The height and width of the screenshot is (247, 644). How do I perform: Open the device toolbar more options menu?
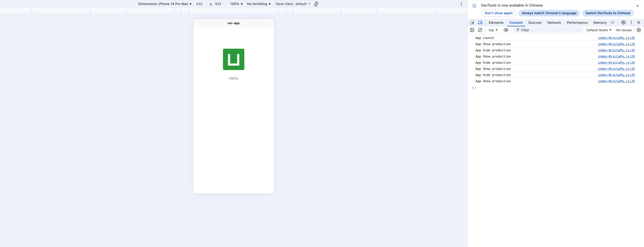pyautogui.click(x=461, y=4)
